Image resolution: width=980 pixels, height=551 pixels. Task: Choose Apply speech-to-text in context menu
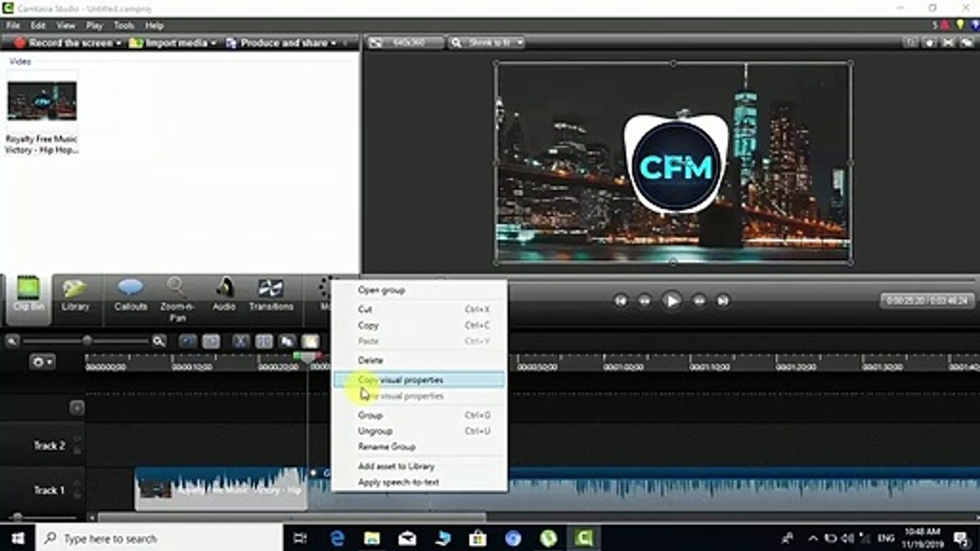pyautogui.click(x=419, y=482)
